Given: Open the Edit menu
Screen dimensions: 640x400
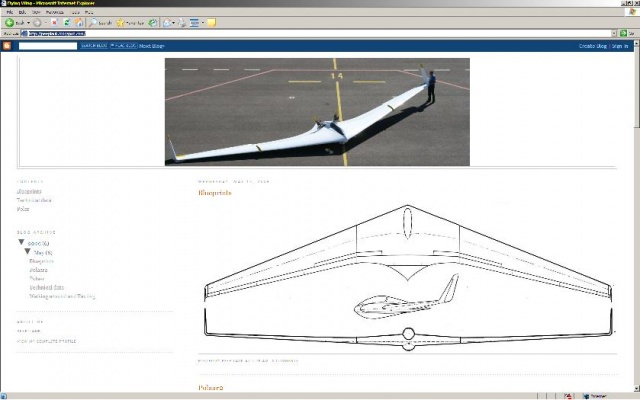Looking at the screenshot, I should pyautogui.click(x=22, y=12).
